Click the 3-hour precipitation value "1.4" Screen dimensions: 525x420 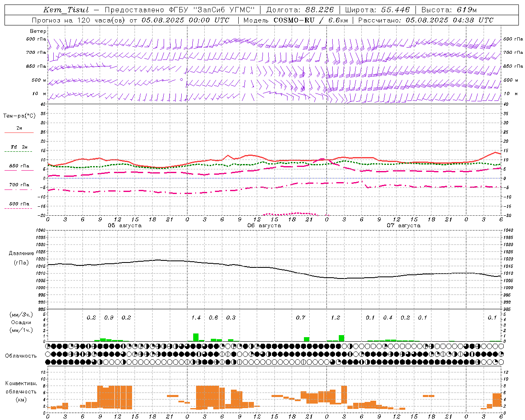click(196, 317)
